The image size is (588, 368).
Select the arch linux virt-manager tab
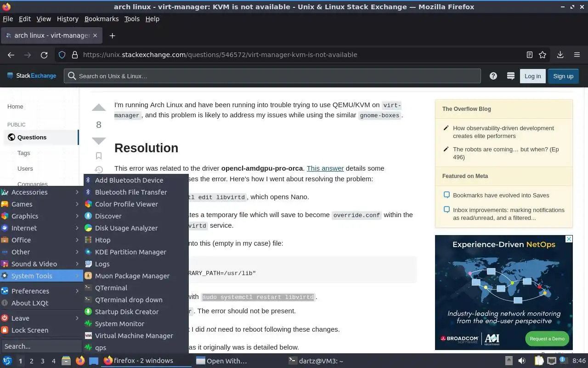pyautogui.click(x=51, y=35)
